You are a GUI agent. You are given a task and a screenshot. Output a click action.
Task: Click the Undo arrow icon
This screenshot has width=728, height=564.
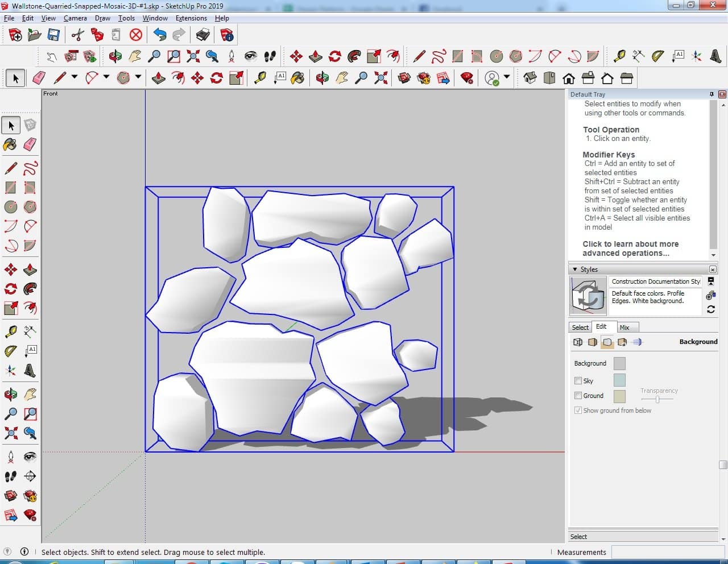click(160, 35)
